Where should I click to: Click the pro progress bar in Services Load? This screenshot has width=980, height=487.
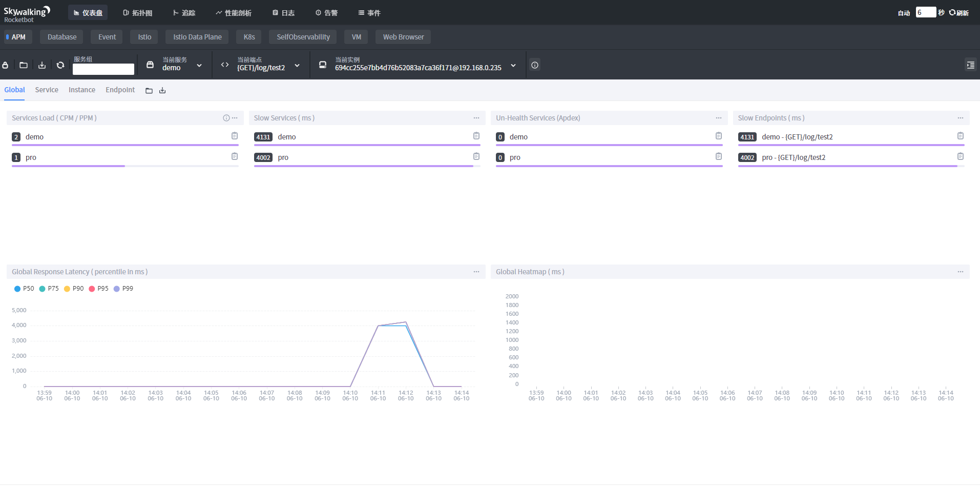[x=125, y=166]
